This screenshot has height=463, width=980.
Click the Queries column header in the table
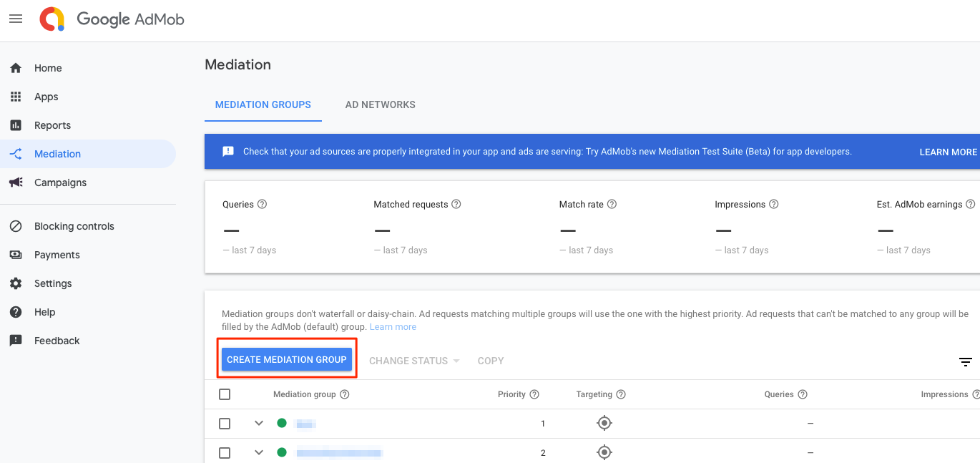tap(779, 394)
